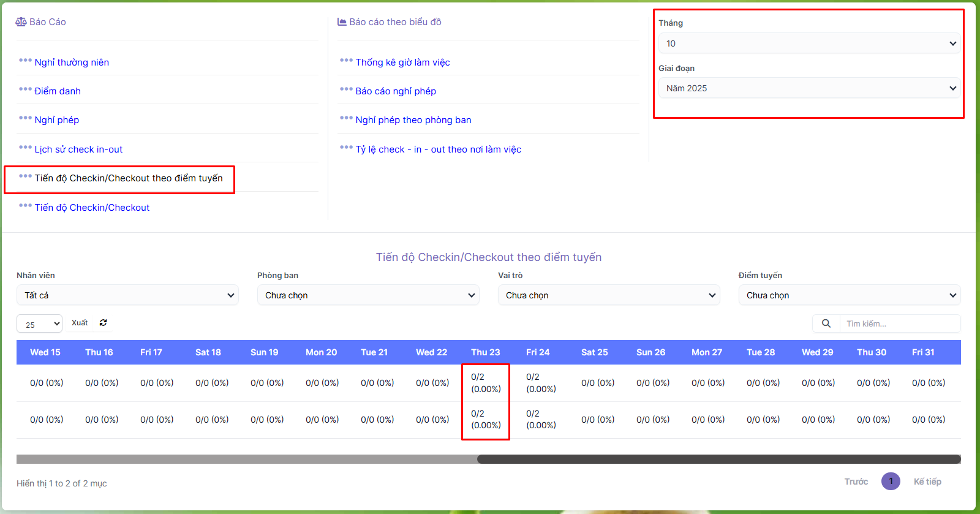980x514 pixels.
Task: Open Lịch sử check in-out report
Action: pos(78,149)
